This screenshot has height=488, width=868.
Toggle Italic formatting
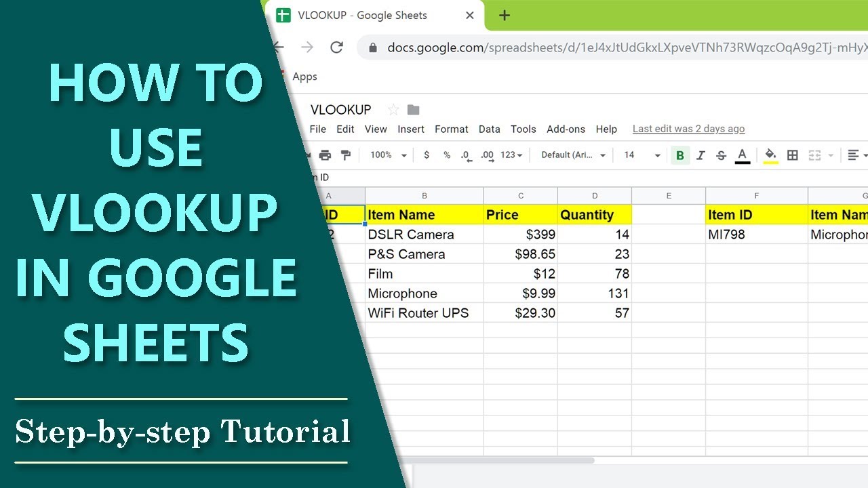[701, 155]
